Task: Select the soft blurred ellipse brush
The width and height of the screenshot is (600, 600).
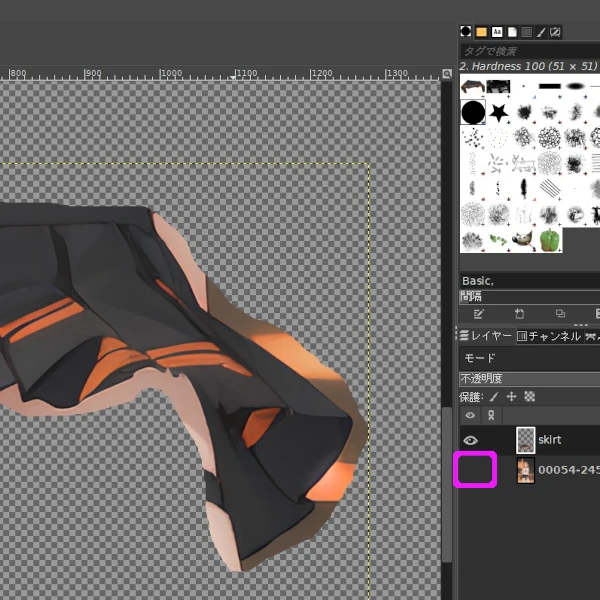Action: [575, 86]
